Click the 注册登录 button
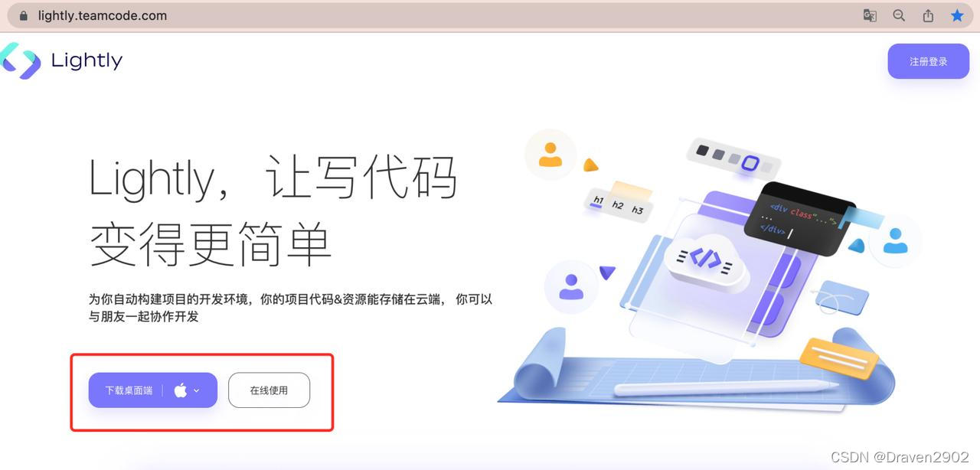The image size is (980, 470). click(928, 61)
